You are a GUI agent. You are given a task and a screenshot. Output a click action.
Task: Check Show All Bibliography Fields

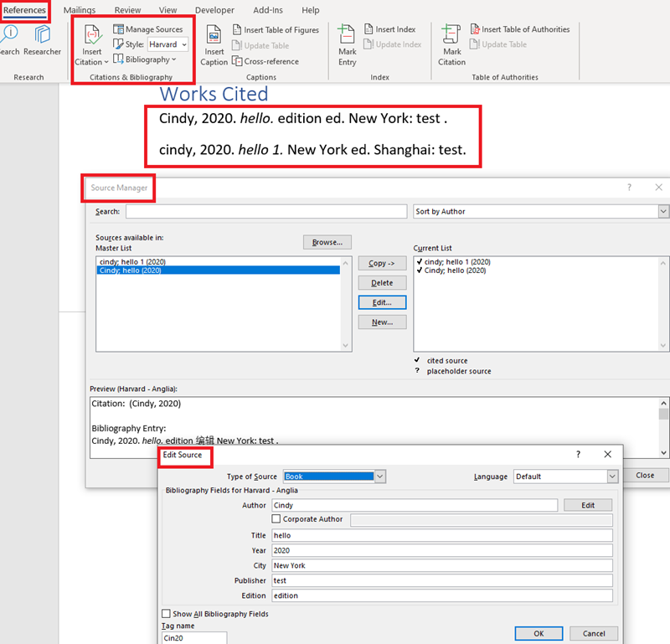pyautogui.click(x=166, y=614)
